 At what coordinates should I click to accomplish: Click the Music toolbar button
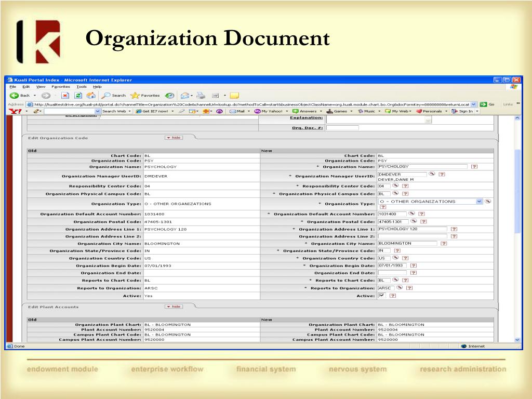coord(367,111)
